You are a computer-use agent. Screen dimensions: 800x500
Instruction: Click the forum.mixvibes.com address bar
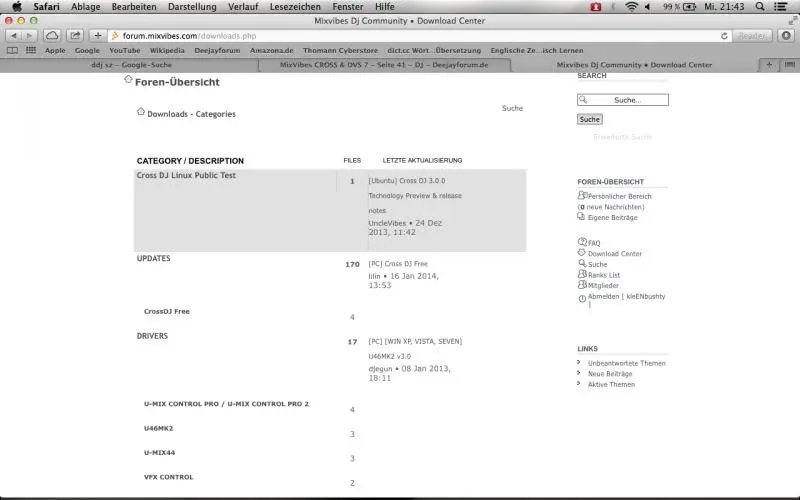point(400,35)
